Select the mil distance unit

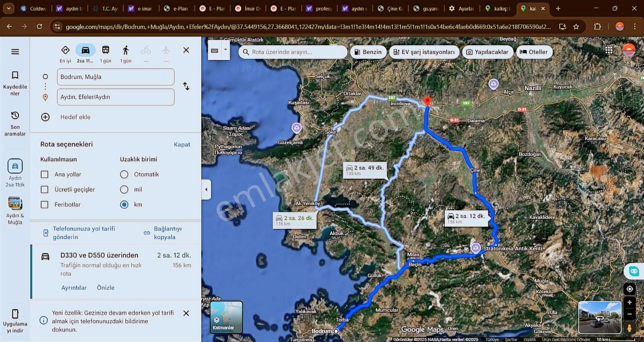point(124,190)
